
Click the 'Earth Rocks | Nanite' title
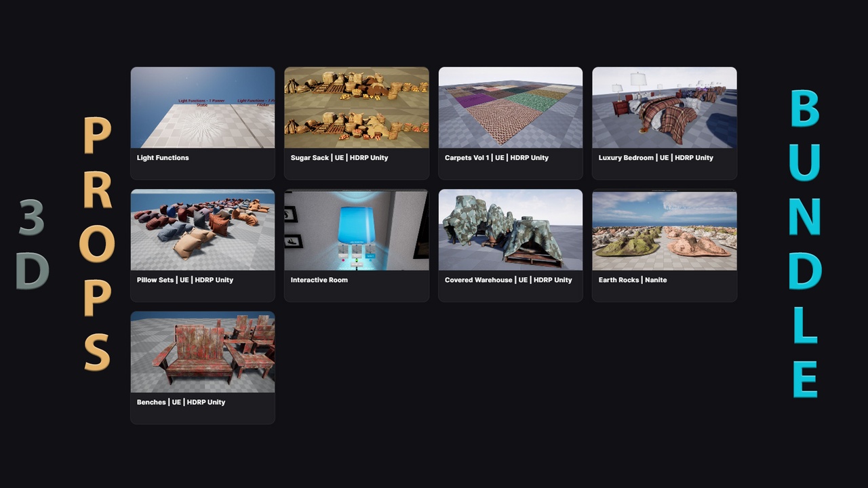[633, 280]
